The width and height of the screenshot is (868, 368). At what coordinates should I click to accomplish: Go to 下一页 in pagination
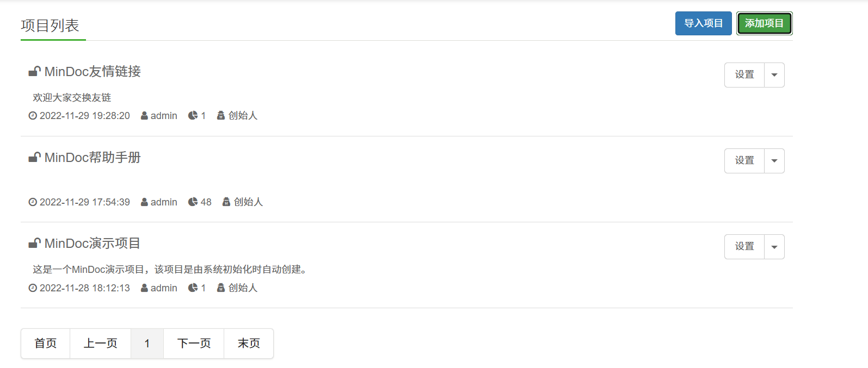tap(194, 344)
